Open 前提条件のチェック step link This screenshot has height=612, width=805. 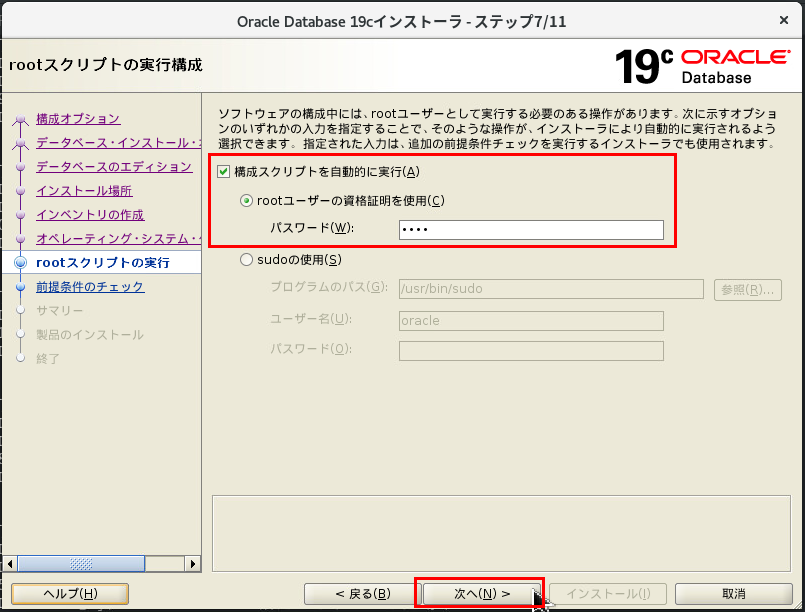90,287
